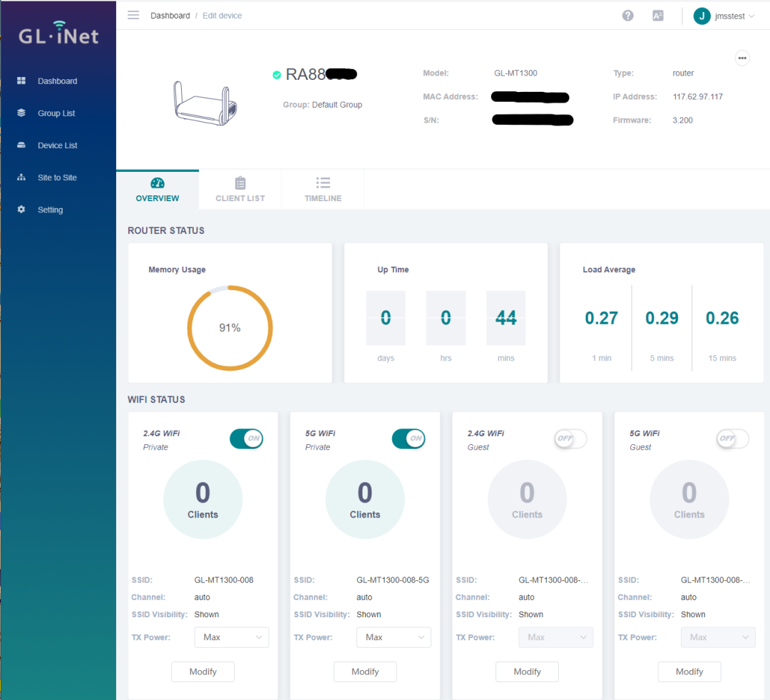Image resolution: width=770 pixels, height=700 pixels.
Task: Click the Timeline list icon
Action: point(323,183)
